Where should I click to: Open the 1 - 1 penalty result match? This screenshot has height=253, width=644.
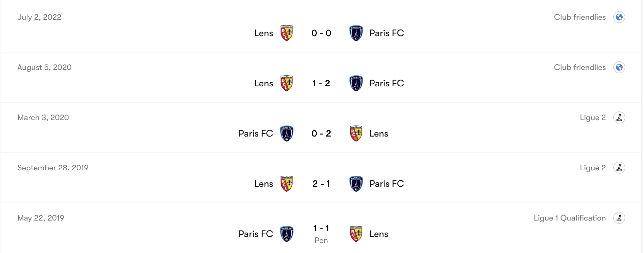click(321, 229)
